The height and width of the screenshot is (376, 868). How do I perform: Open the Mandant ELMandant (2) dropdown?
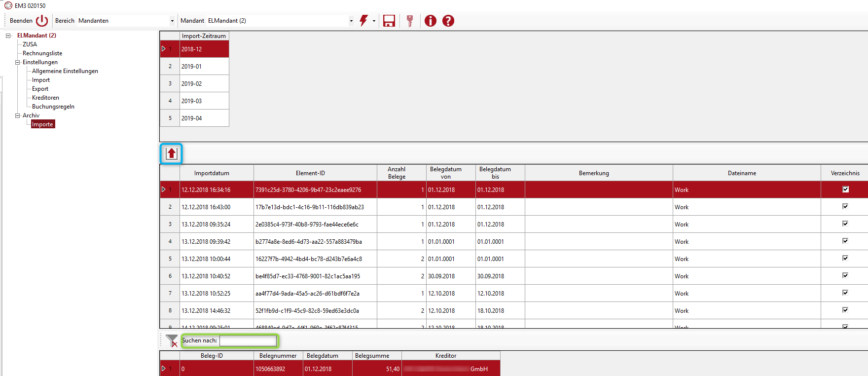351,21
